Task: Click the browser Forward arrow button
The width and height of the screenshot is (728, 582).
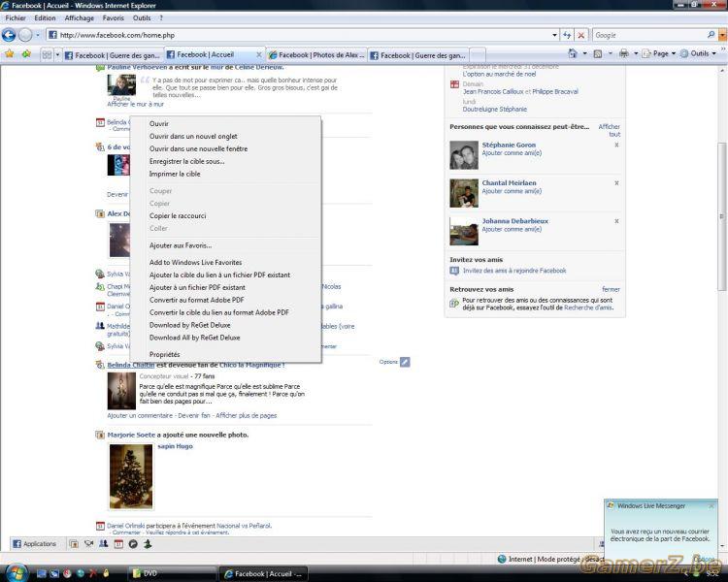Action: click(x=25, y=35)
